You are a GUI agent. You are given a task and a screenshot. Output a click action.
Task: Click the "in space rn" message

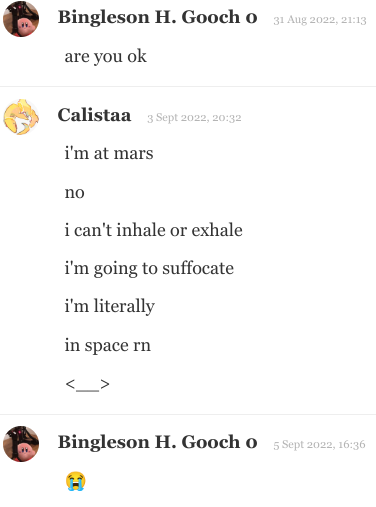coord(107,345)
